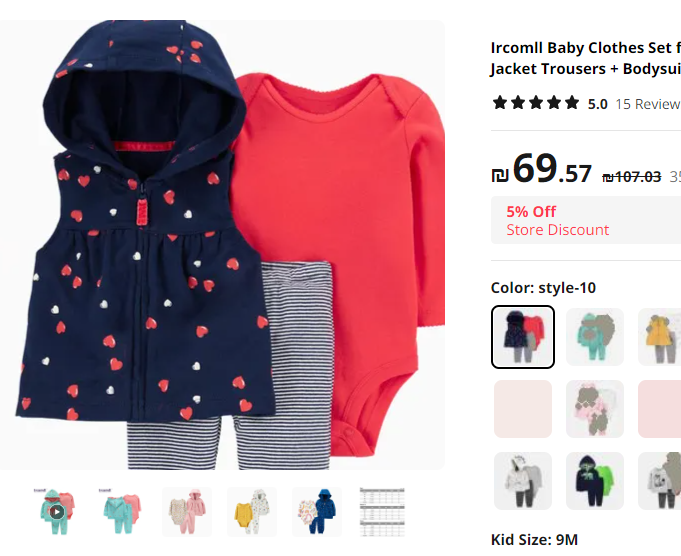Click the 5.0 rating score
Screen dimensions: 681x556
(x=598, y=104)
